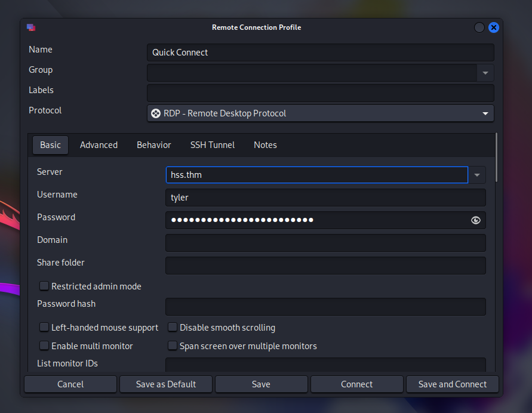Switch to the Advanced tab

[x=99, y=145]
